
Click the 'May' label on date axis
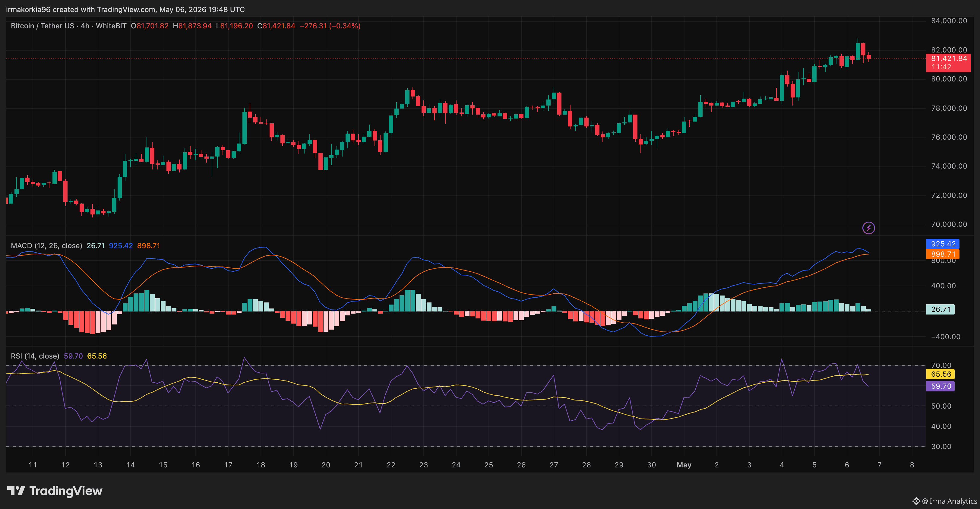point(684,465)
